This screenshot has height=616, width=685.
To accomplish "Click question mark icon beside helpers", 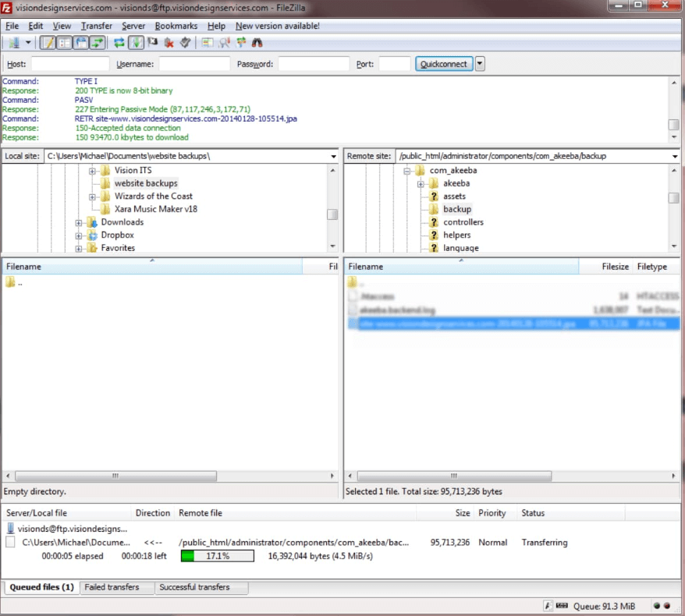I will (x=434, y=235).
